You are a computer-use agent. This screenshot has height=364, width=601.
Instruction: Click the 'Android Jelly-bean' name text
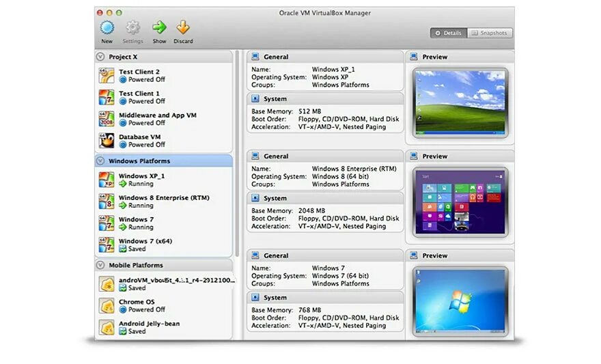tap(149, 324)
